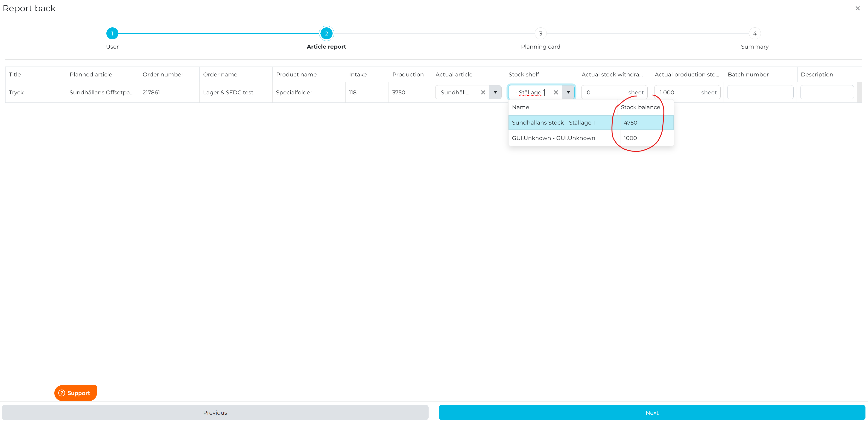Go to step 1 User circle
Viewport: 868px width, 422px height.
(x=112, y=34)
